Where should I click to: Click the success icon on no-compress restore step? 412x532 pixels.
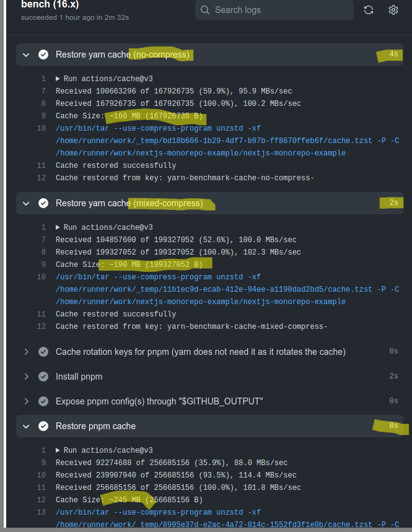click(x=43, y=54)
